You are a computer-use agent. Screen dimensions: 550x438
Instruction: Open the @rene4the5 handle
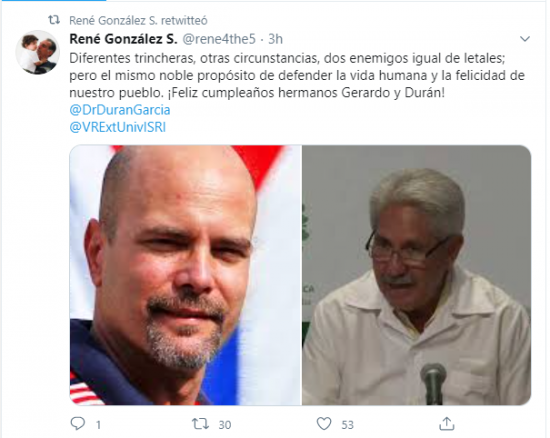pos(219,39)
